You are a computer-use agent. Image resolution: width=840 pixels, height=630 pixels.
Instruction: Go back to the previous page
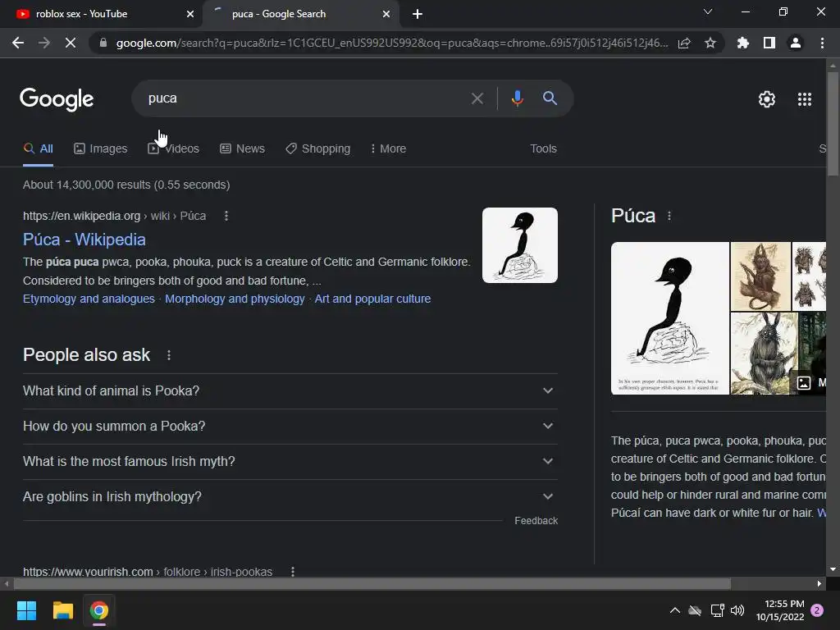(18, 43)
